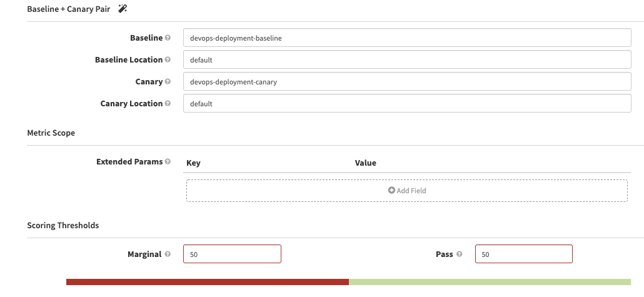This screenshot has width=644, height=297.
Task: Click the help icon next to Baseline label
Action: [x=168, y=38]
